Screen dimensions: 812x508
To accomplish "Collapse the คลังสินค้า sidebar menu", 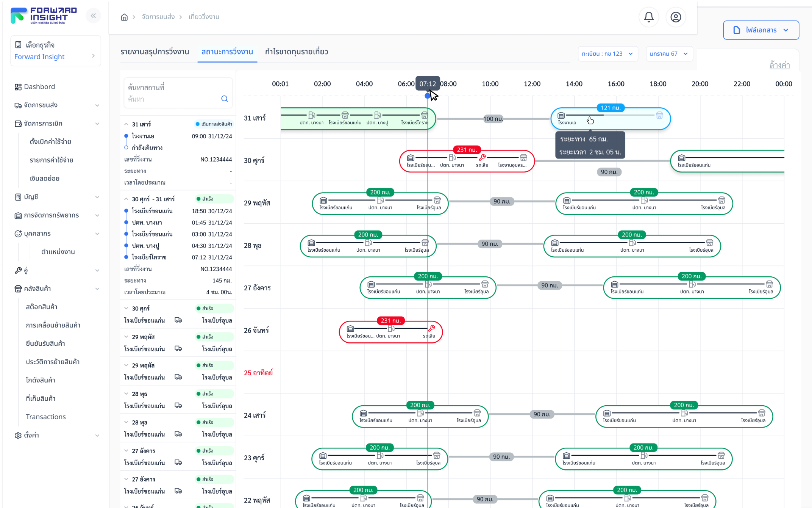I will 97,289.
